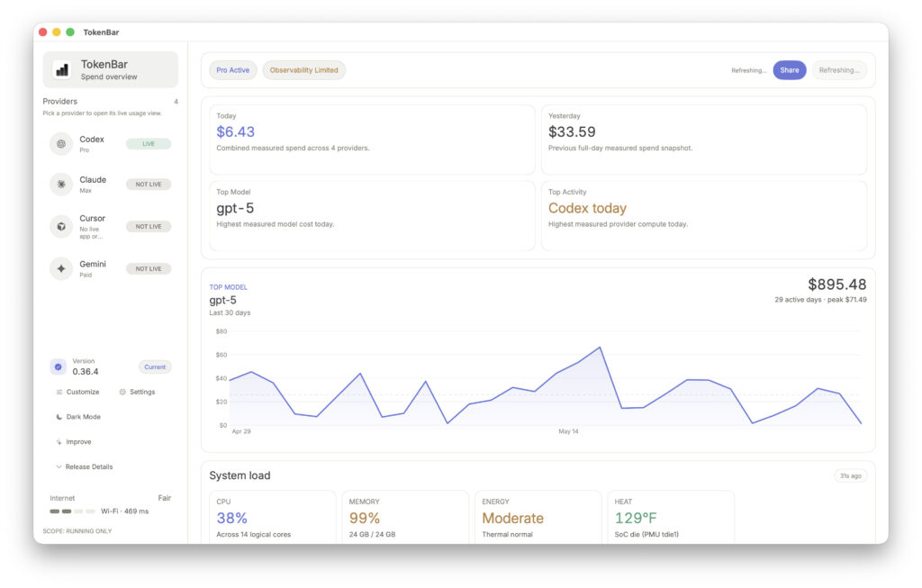The height and width of the screenshot is (588, 922).
Task: Click the NOT LIVE badge next to Cursor
Action: click(149, 226)
